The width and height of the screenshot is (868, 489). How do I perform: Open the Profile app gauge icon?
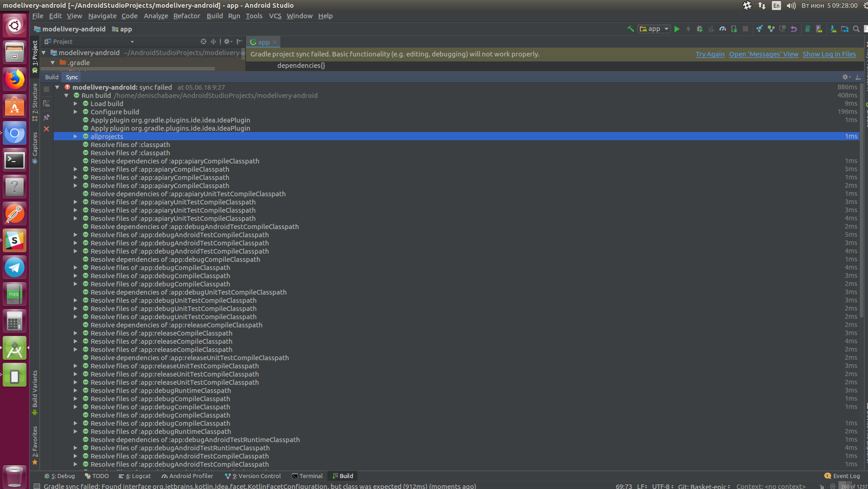[723, 29]
